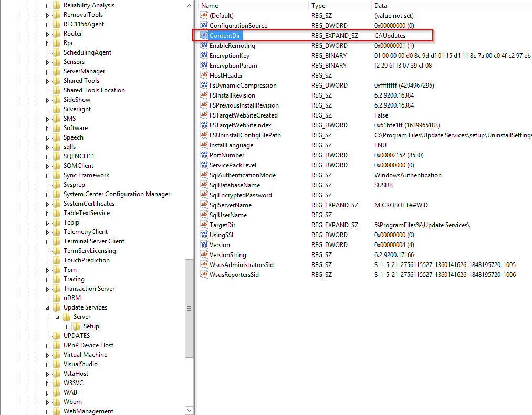532x415 pixels.
Task: Select the PortNumber value name
Action: [x=227, y=155]
